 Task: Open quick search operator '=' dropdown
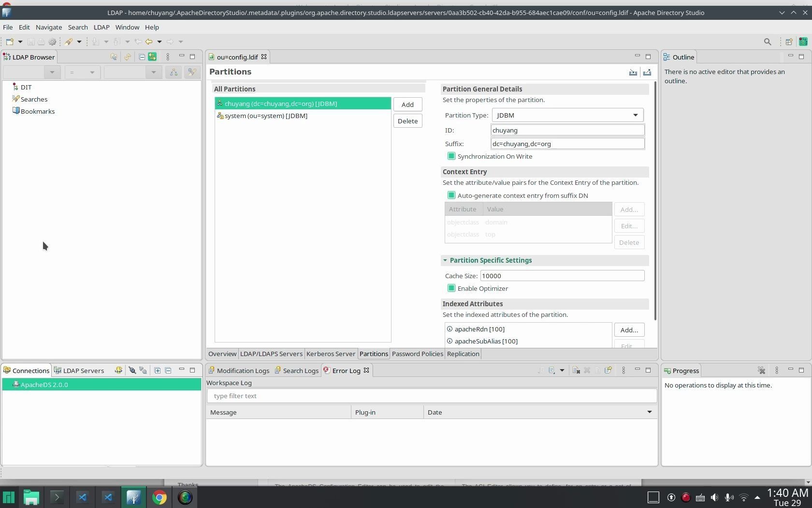(82, 73)
